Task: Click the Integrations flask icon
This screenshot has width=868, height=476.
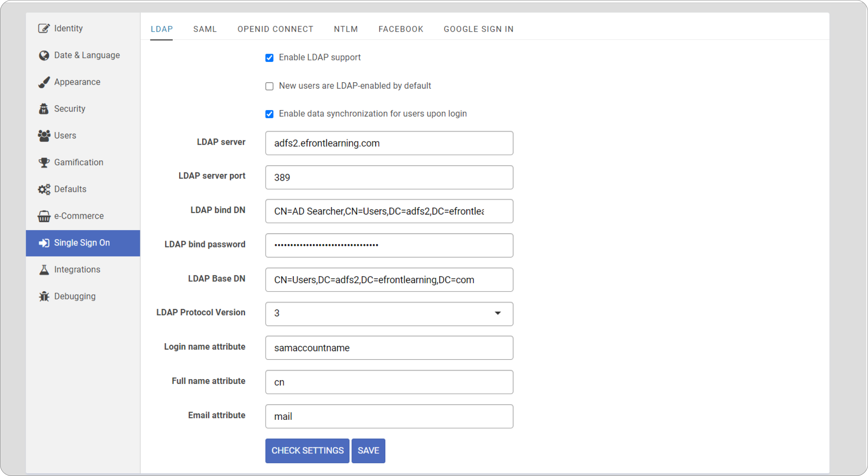Action: click(x=44, y=270)
